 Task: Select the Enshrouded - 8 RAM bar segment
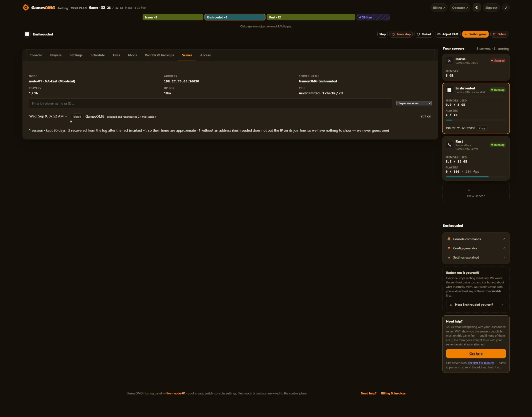(x=235, y=17)
